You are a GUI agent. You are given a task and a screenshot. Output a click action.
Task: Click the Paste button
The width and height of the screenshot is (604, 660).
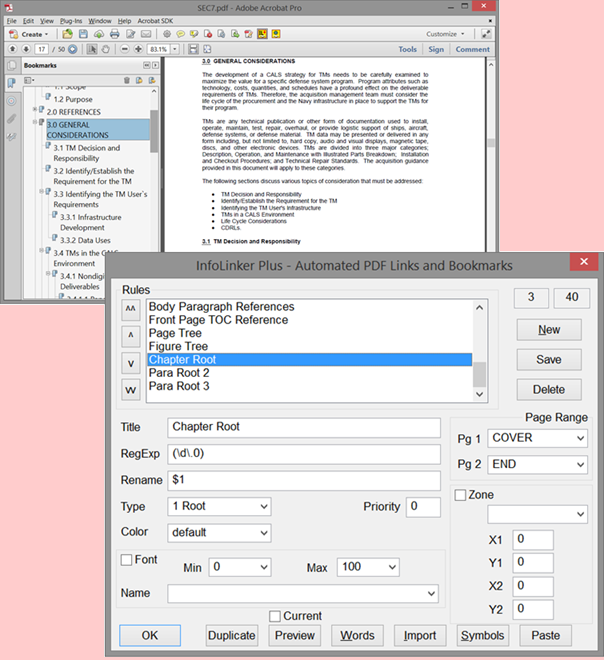(x=545, y=635)
